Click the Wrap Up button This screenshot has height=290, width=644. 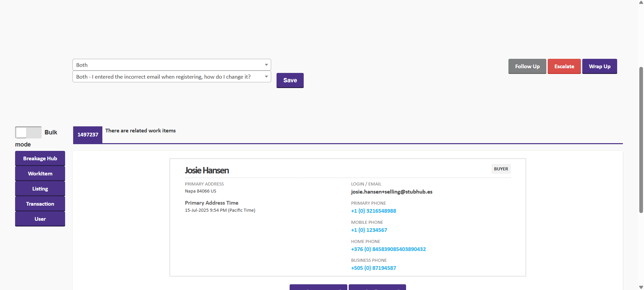click(x=599, y=67)
